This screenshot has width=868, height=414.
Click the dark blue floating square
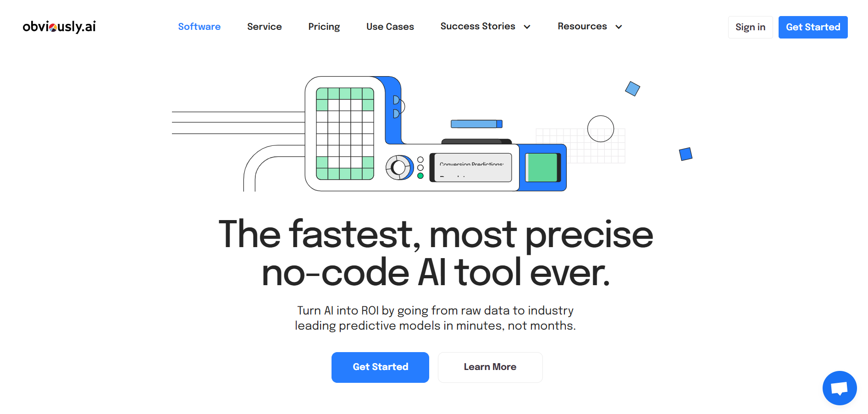[686, 154]
